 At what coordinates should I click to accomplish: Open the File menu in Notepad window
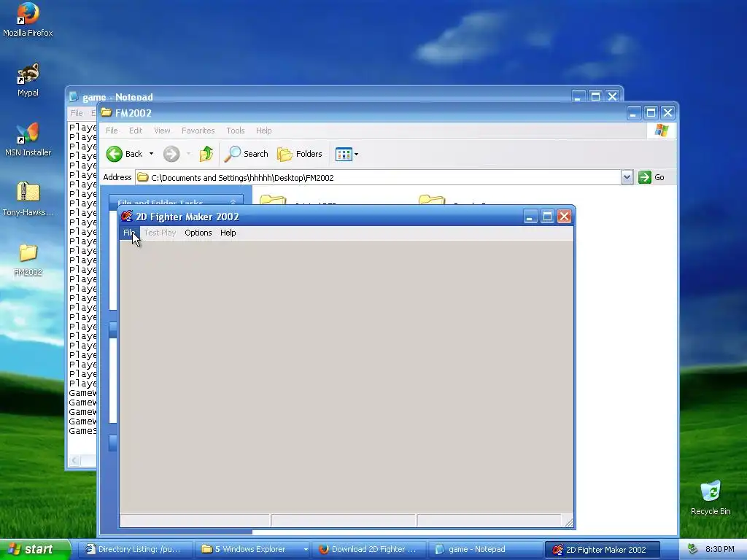[76, 113]
